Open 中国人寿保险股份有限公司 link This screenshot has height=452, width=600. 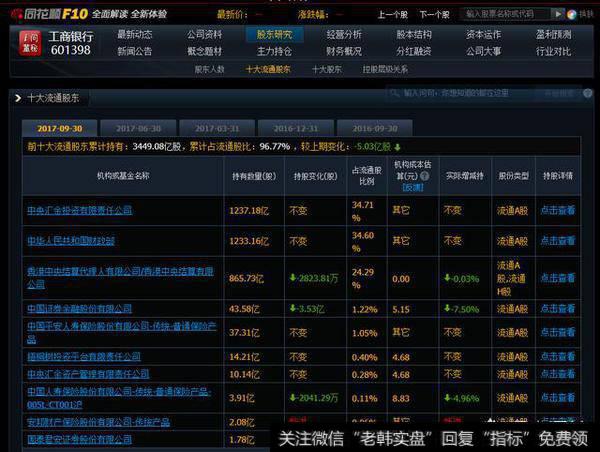pos(119,398)
